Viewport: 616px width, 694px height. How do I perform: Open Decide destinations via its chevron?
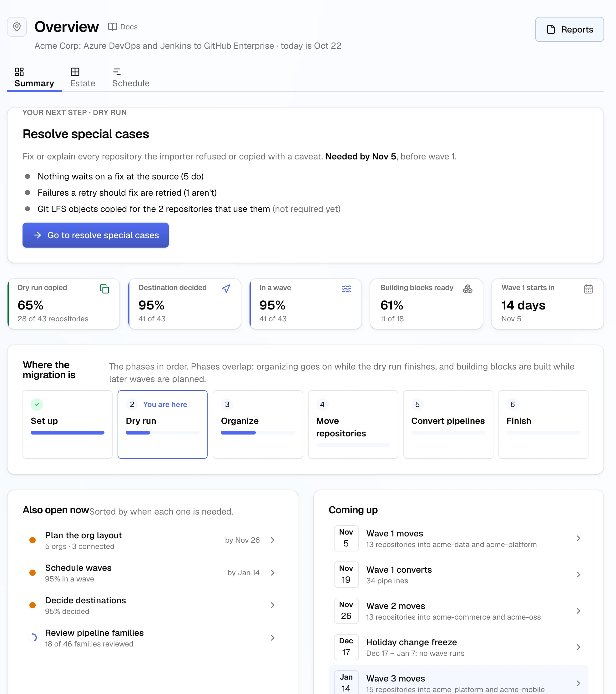pos(273,606)
